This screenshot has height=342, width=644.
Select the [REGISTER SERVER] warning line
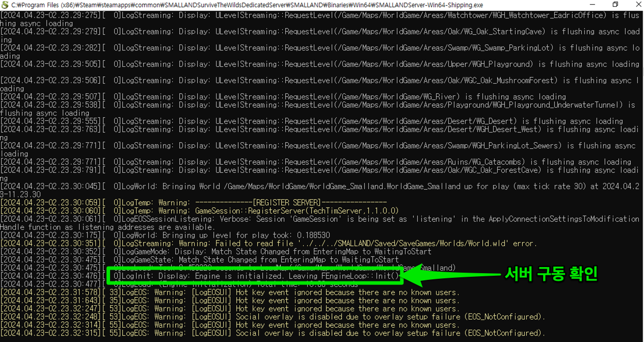(194, 203)
